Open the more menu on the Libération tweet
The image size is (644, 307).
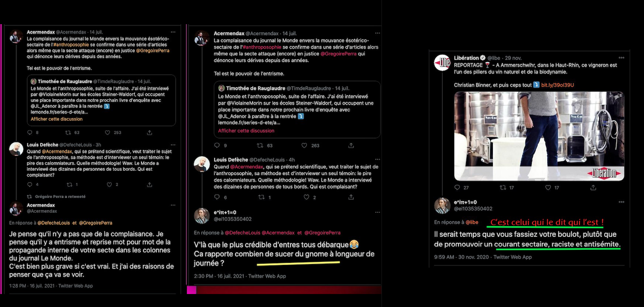621,58
